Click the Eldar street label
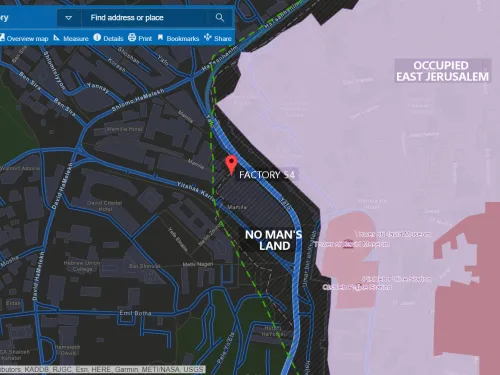The height and width of the screenshot is (375, 500). [13, 303]
